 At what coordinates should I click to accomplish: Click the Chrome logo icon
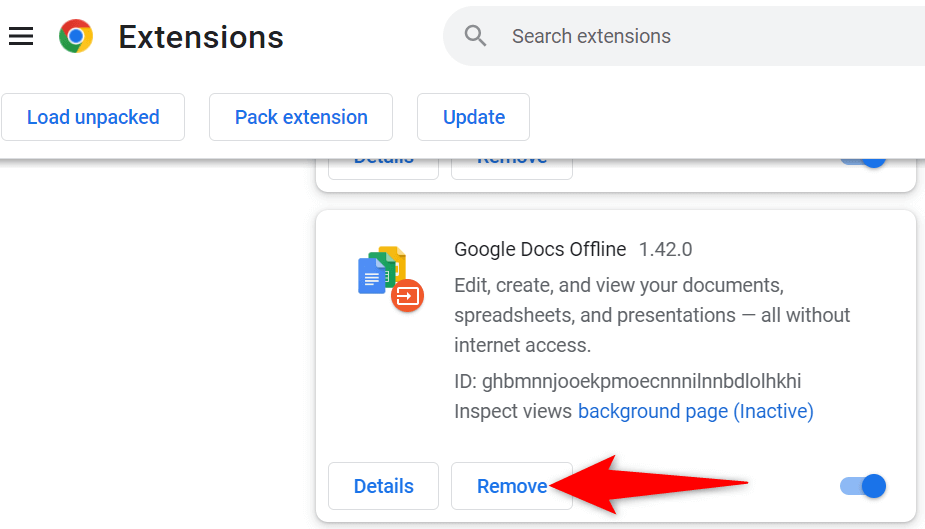coord(76,37)
